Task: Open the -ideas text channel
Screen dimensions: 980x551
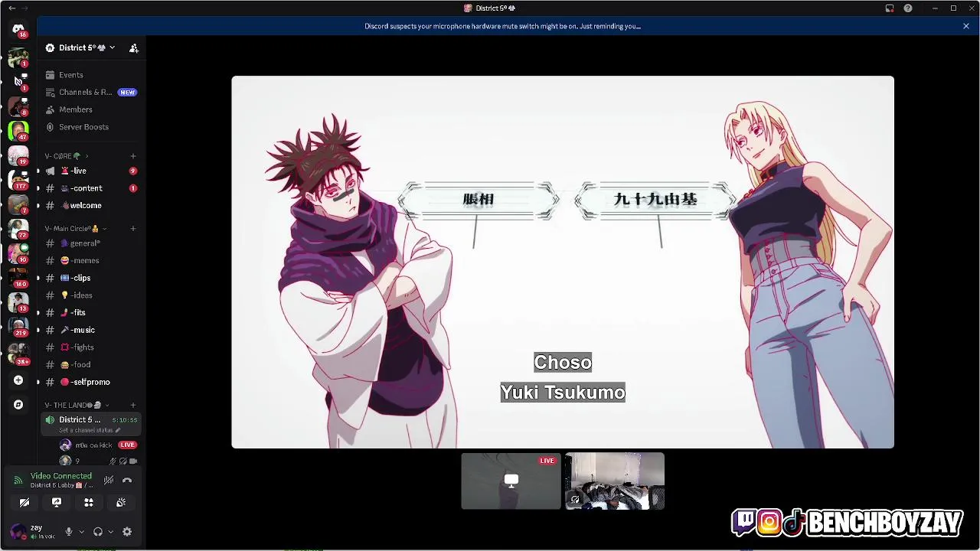Action: [x=90, y=295]
